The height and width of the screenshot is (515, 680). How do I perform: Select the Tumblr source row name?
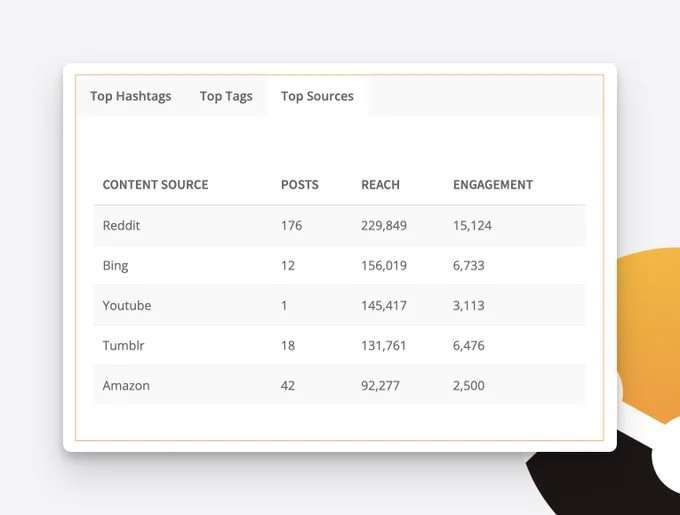[x=124, y=346]
